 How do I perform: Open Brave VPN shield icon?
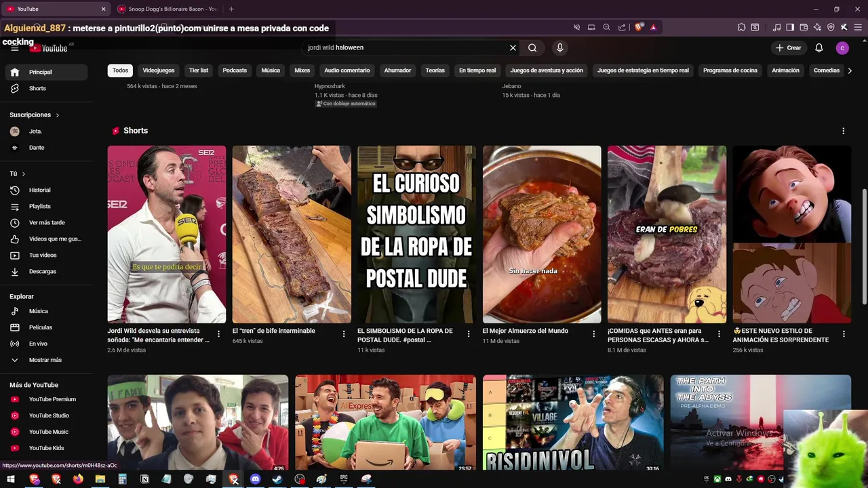pyautogui.click(x=831, y=27)
